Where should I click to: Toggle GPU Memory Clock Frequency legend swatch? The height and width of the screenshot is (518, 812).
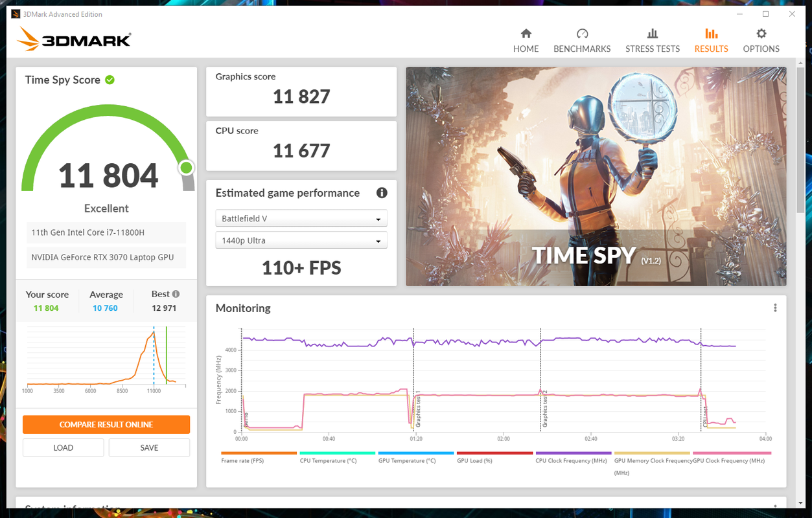(x=652, y=453)
